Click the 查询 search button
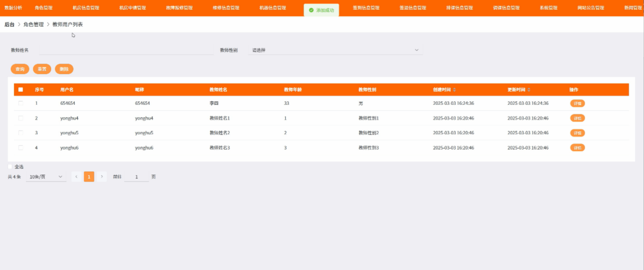This screenshot has width=644, height=270. coord(20,69)
